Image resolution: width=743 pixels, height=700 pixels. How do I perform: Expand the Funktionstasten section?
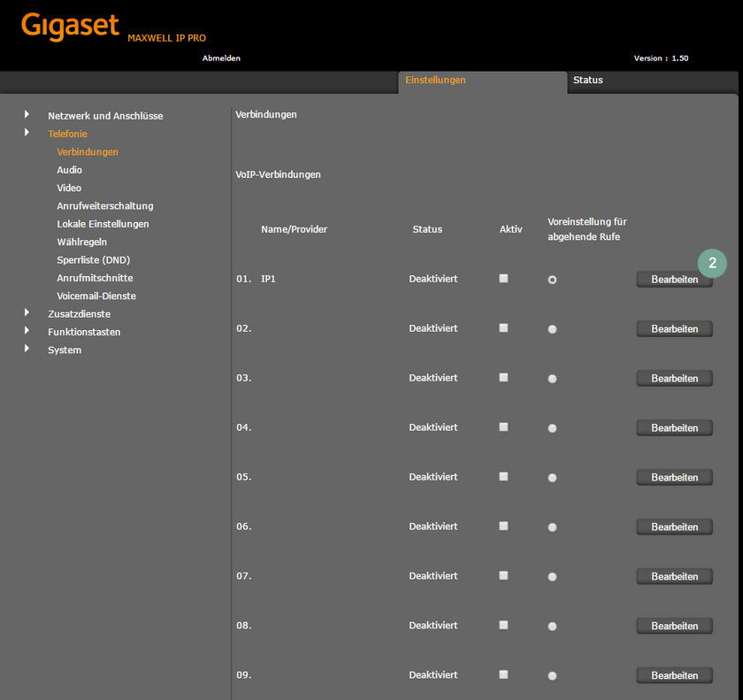pyautogui.click(x=84, y=331)
